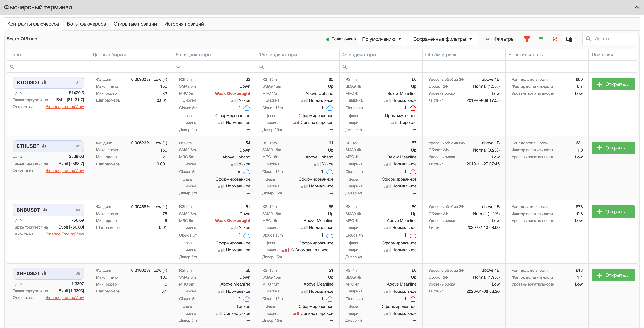Click search icon in Пара column filter
The image size is (644, 328).
pyautogui.click(x=12, y=67)
